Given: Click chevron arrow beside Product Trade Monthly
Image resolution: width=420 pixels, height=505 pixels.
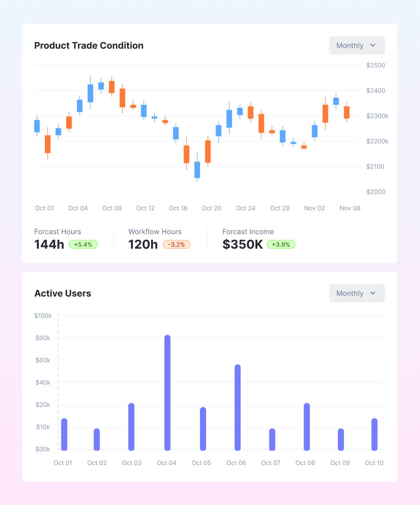Looking at the screenshot, I should (x=373, y=45).
